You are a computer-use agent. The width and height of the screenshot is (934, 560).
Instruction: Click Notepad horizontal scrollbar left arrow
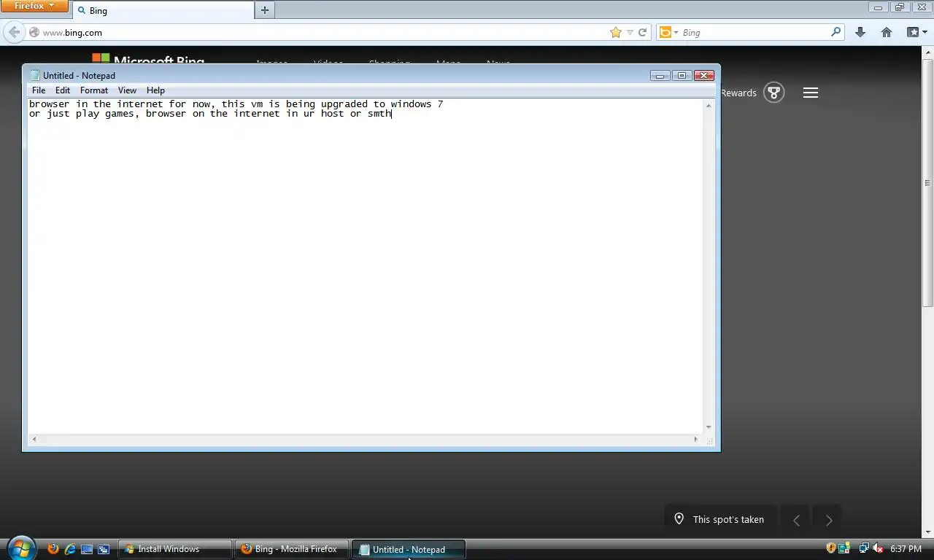[x=34, y=439]
